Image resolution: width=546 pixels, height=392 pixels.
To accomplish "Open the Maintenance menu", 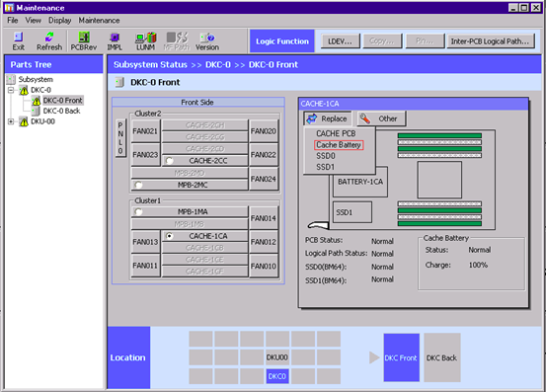I will coord(99,20).
